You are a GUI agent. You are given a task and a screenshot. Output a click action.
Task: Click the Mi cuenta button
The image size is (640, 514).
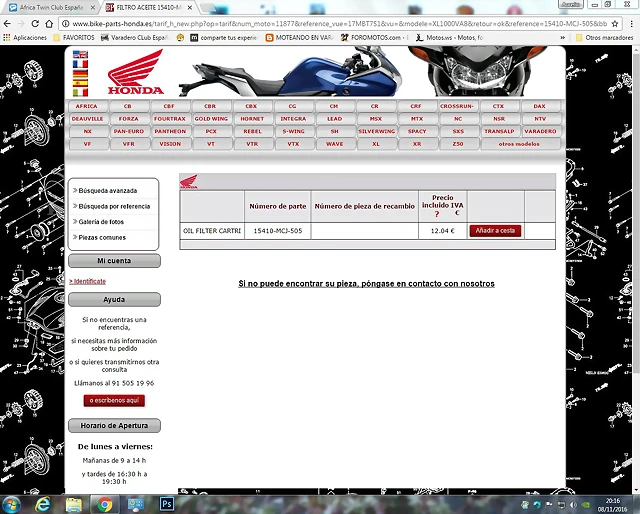click(114, 261)
